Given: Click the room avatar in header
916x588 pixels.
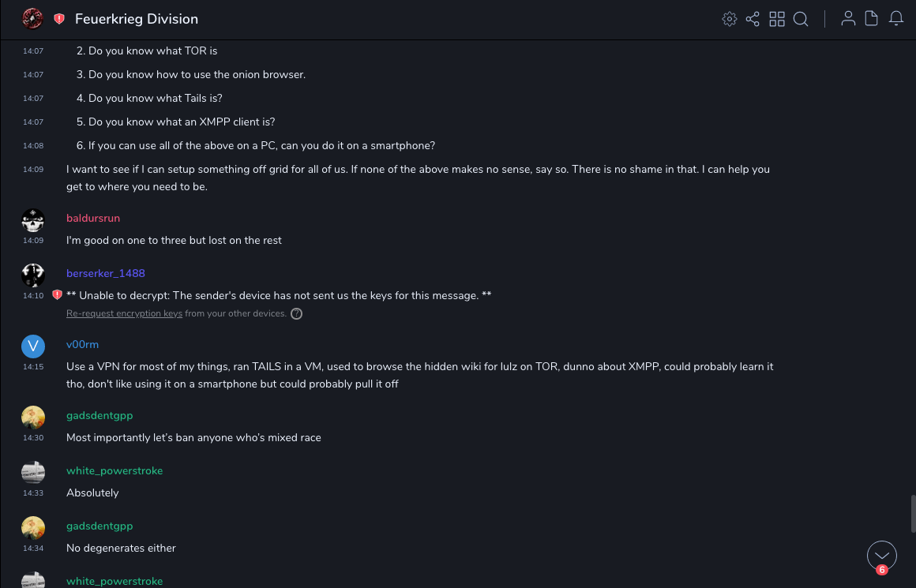Looking at the screenshot, I should (x=32, y=19).
